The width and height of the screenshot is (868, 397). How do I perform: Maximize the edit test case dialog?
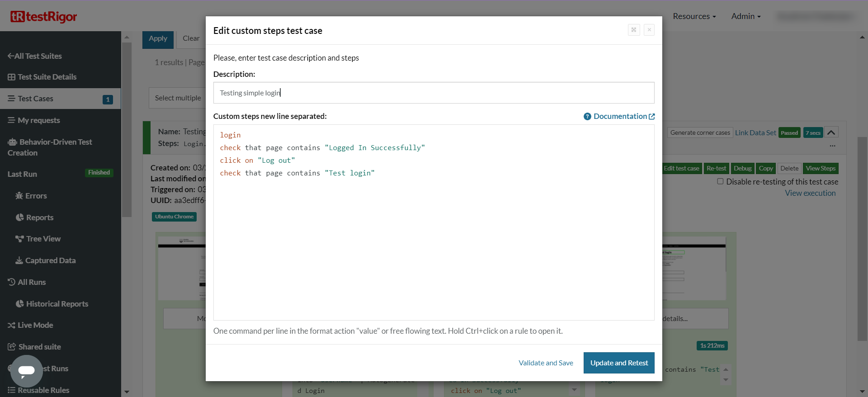(634, 30)
